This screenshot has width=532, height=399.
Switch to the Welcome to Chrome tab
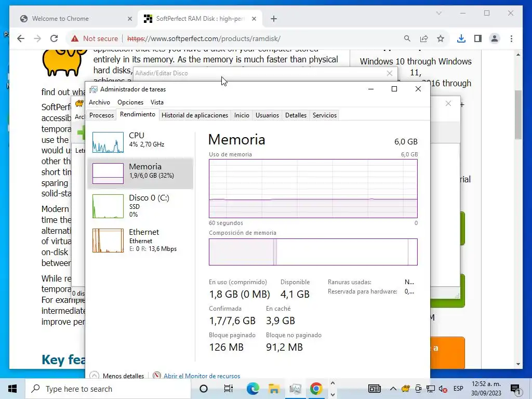point(76,19)
